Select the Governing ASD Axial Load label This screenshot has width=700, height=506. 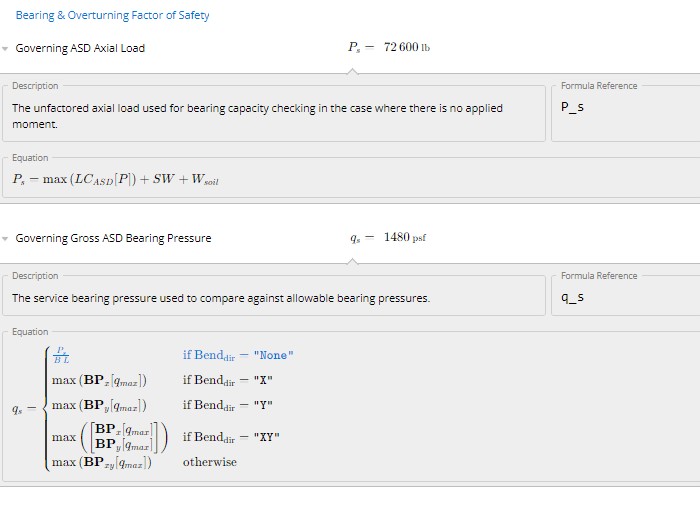(x=80, y=48)
